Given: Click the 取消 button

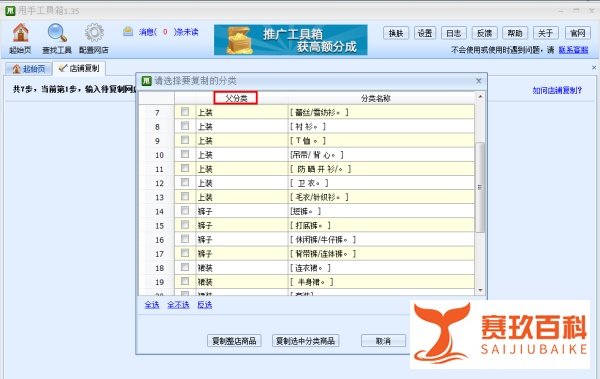Looking at the screenshot, I should coord(383,341).
